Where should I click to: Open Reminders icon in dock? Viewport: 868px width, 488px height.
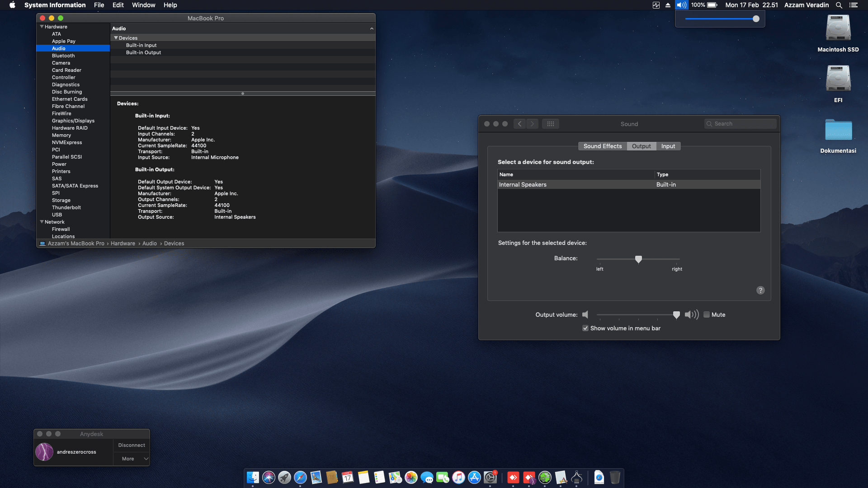pyautogui.click(x=379, y=477)
